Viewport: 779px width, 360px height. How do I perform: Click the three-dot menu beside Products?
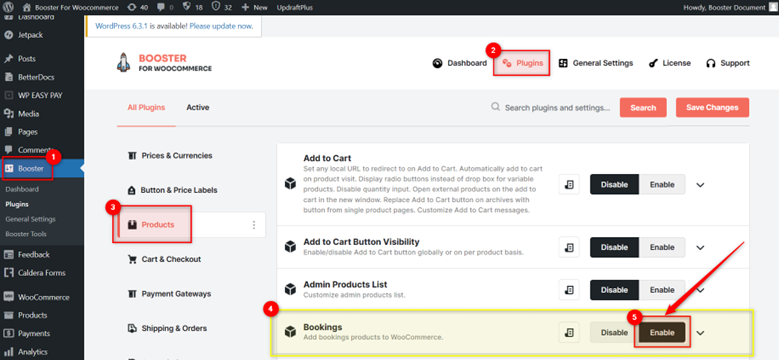[254, 225]
